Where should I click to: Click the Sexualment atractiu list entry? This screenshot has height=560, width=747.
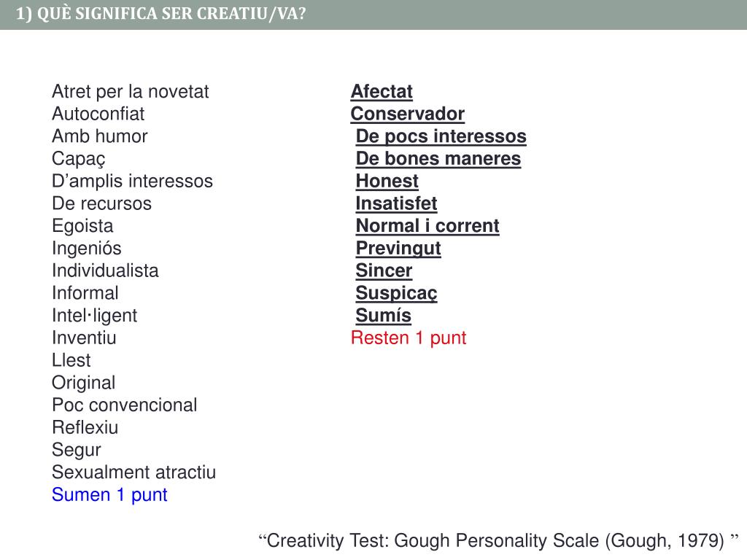pyautogui.click(x=133, y=472)
